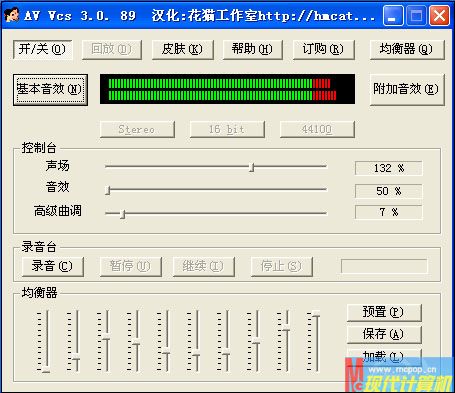Click the 132 % value field
Screen dimensions: 455x393
[x=389, y=168]
